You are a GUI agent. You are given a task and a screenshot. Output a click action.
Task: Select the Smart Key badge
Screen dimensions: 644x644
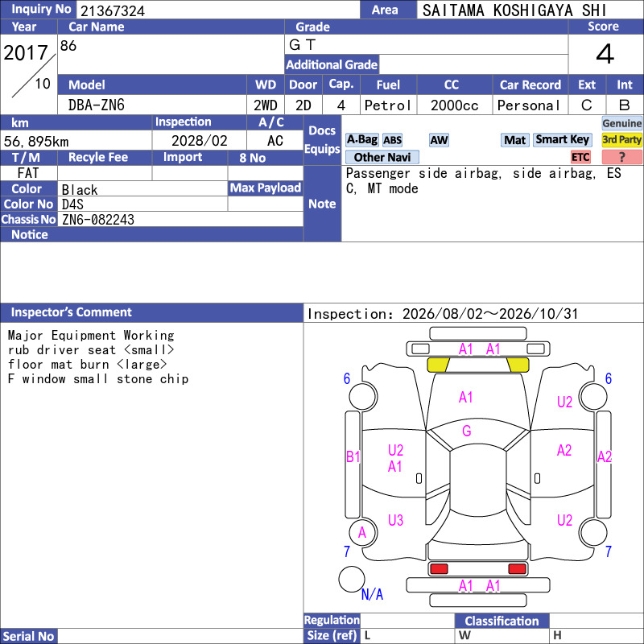click(x=562, y=140)
